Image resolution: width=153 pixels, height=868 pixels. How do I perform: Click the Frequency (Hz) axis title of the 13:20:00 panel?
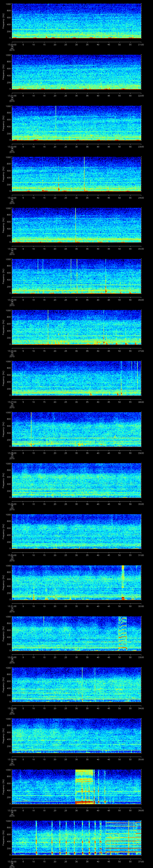coord(3,21)
